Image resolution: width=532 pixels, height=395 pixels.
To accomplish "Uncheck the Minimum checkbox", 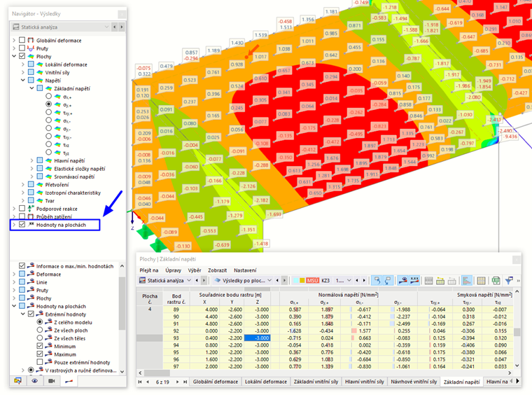I will pos(40,346).
